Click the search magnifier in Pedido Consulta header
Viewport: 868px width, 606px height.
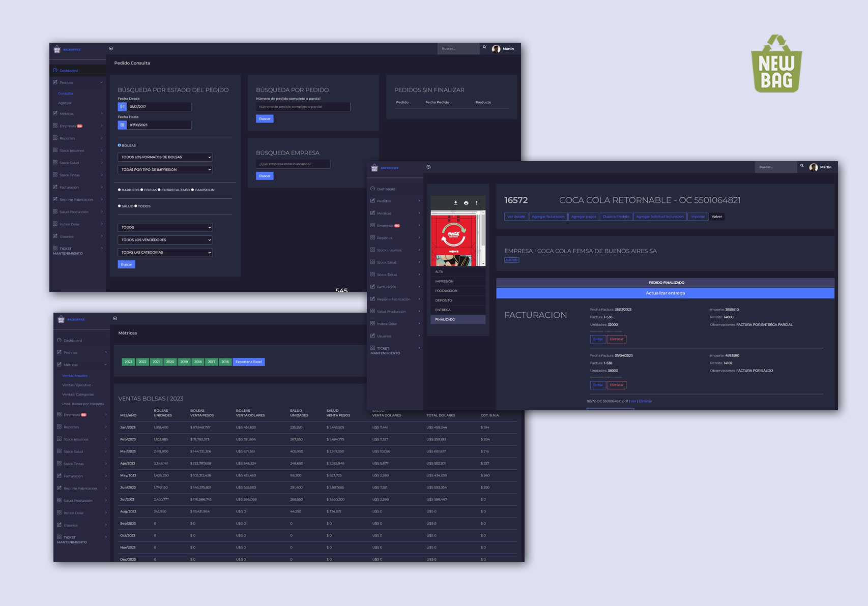coord(484,47)
